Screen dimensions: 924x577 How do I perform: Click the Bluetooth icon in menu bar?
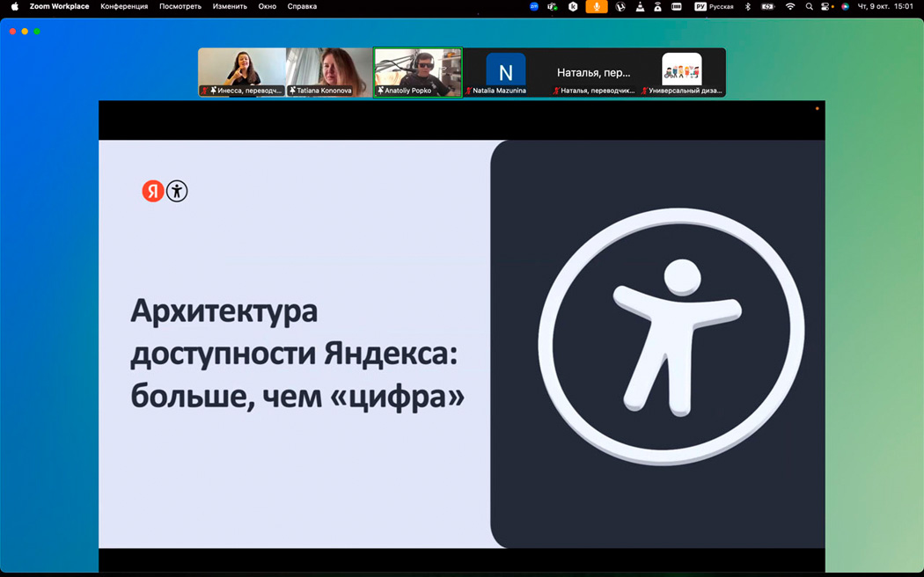(x=748, y=6)
